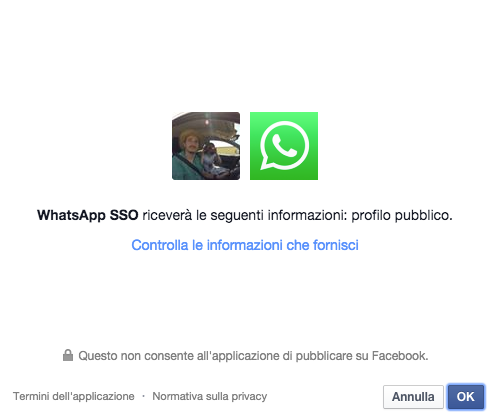Image resolution: width=492 pixels, height=418 pixels.
Task: View the application's terms of service
Action: 74,396
